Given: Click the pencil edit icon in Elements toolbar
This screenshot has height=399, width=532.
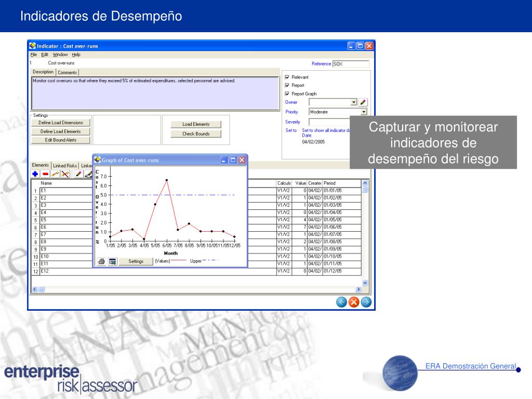Looking at the screenshot, I should point(78,174).
